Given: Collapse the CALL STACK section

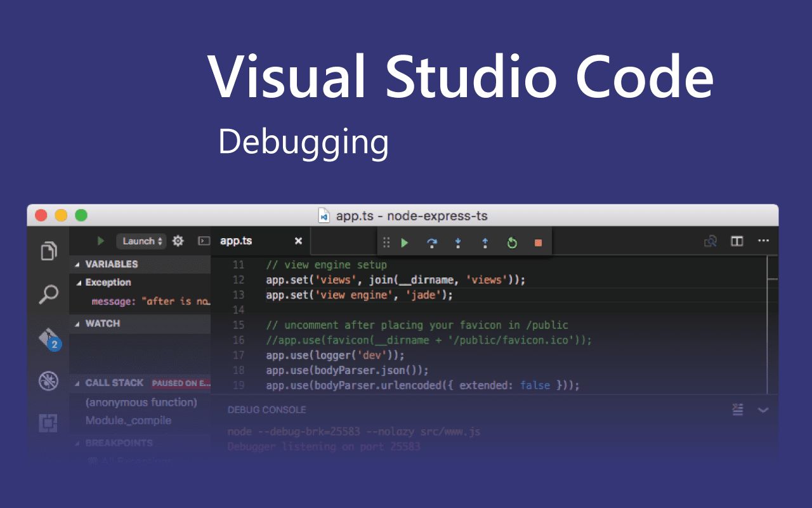Looking at the screenshot, I should pyautogui.click(x=78, y=383).
